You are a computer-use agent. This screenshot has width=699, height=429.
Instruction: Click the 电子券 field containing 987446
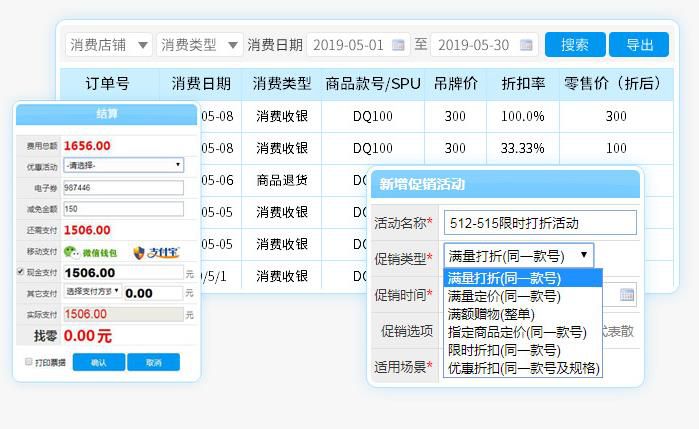click(123, 188)
